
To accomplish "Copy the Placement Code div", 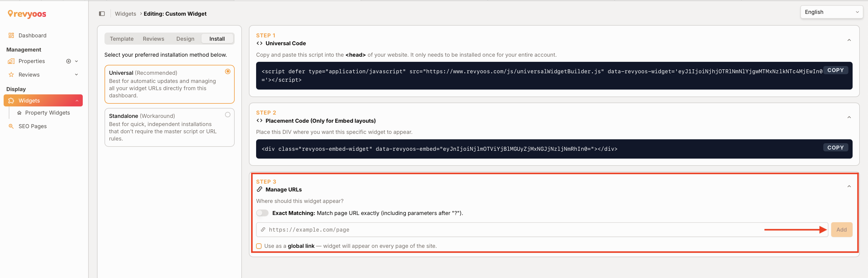I will tap(835, 147).
